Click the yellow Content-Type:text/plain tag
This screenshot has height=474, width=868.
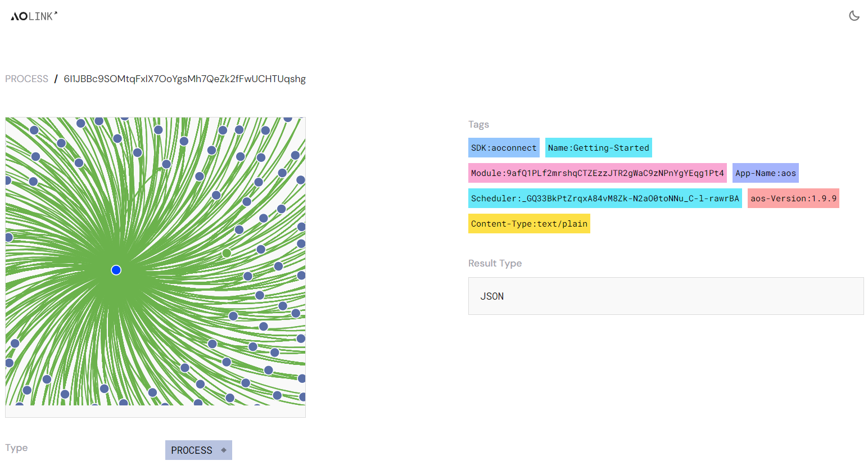529,224
